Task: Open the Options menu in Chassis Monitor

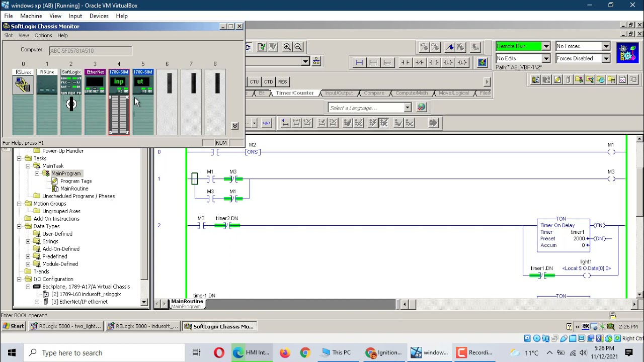Action: pyautogui.click(x=43, y=35)
